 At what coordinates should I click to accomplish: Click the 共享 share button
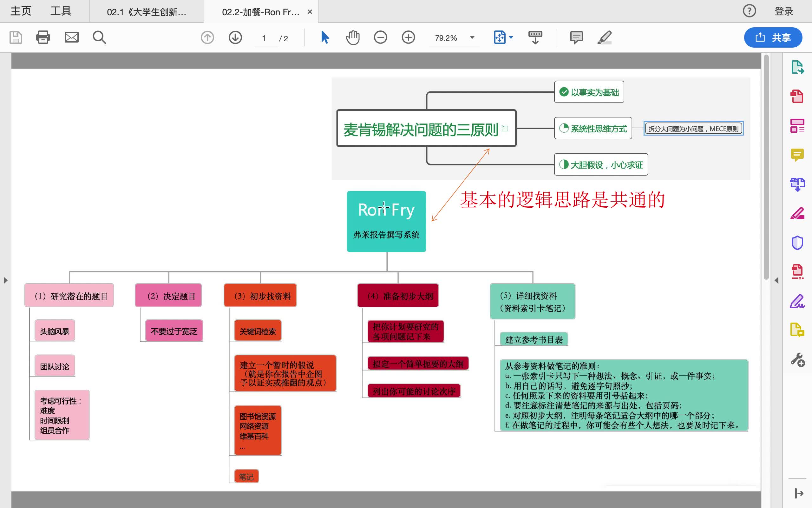coord(773,37)
